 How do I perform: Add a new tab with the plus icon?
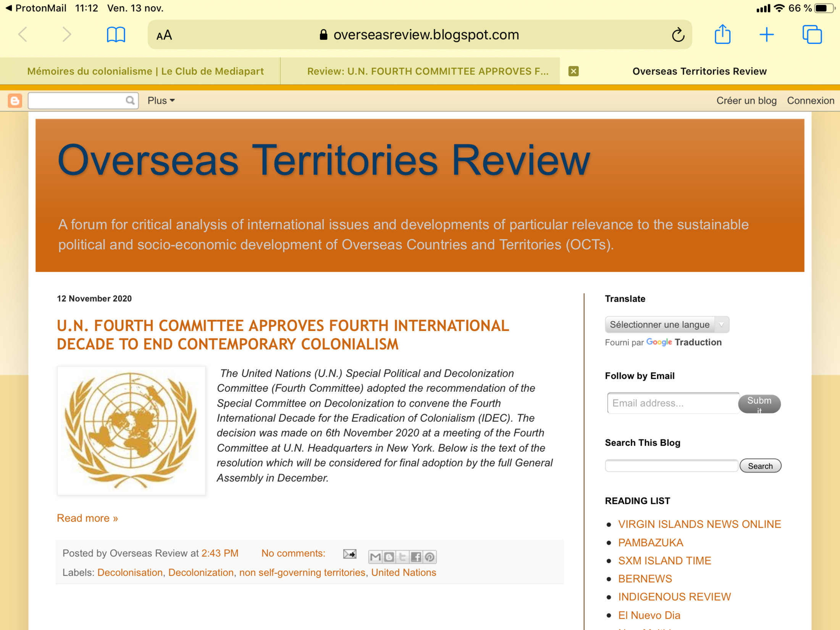point(766,35)
